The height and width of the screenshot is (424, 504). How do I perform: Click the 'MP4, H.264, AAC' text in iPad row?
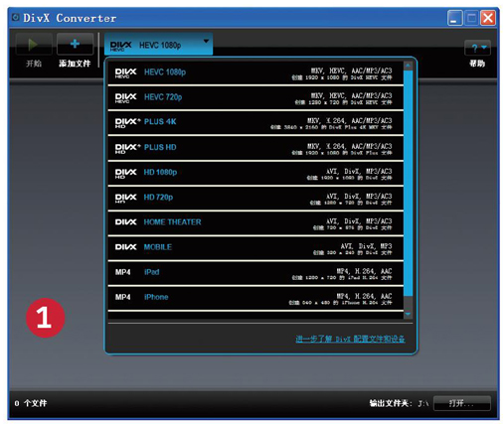click(x=365, y=271)
